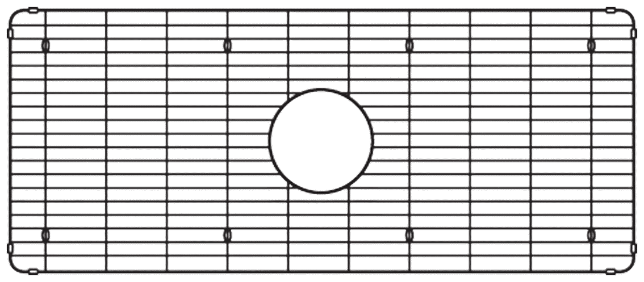The image size is (644, 282).
Task: Click the bottom-left rubber foot
Action: [46, 235]
